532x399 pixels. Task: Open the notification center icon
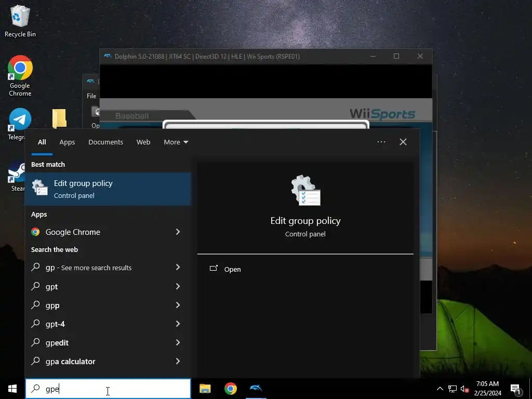pos(515,389)
